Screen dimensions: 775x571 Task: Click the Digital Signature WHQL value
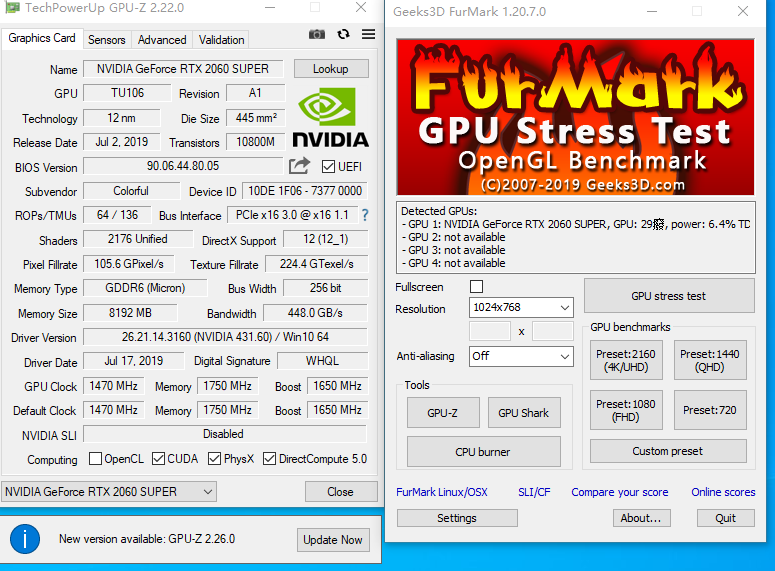[x=322, y=361]
